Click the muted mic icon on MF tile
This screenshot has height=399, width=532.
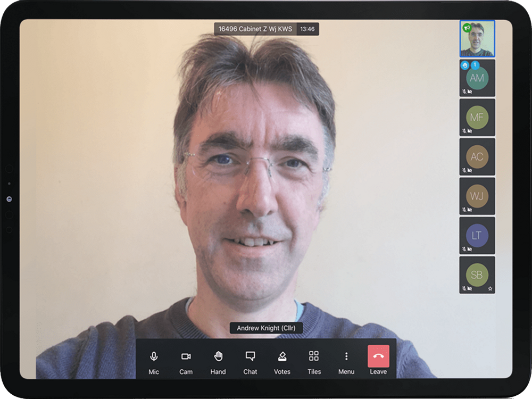(x=464, y=131)
